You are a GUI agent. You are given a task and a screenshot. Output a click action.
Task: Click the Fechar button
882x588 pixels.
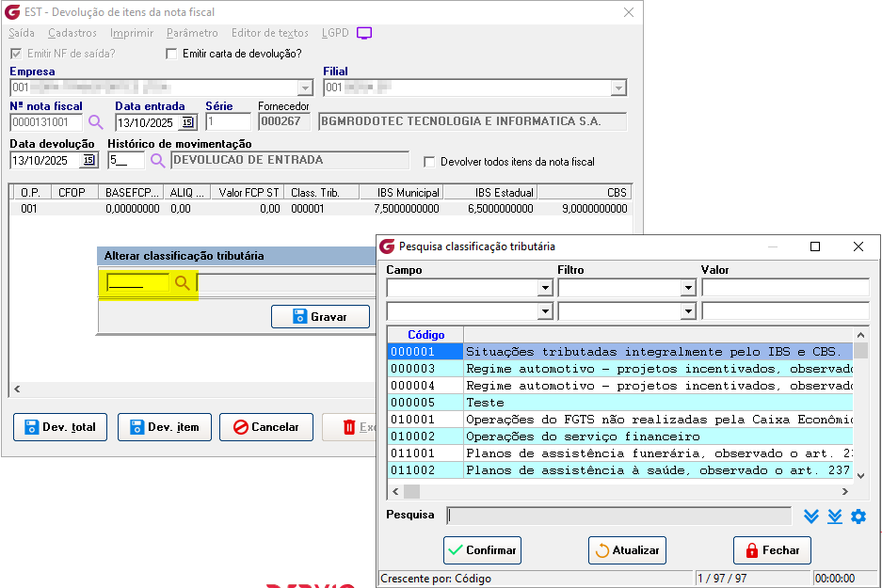(x=772, y=549)
